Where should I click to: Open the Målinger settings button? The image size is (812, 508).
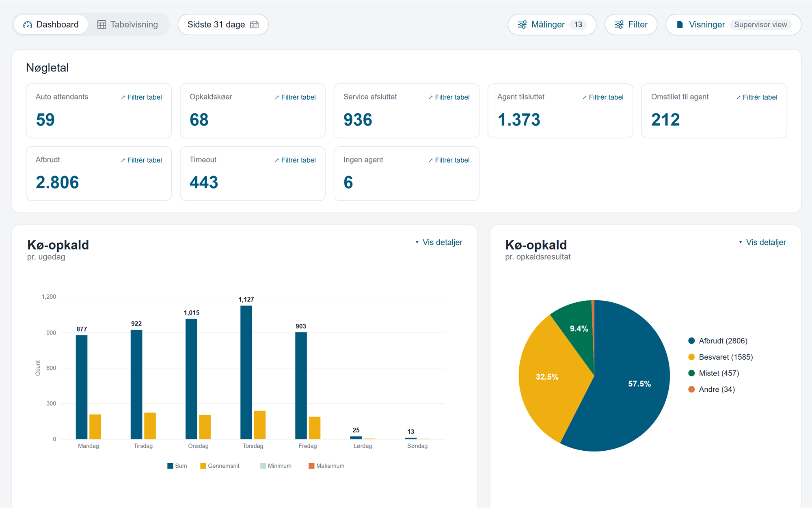552,24
